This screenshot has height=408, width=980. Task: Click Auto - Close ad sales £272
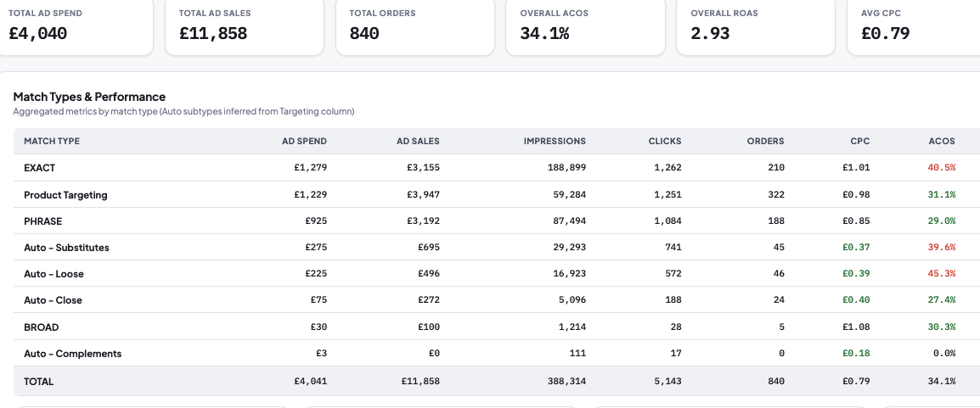[429, 300]
